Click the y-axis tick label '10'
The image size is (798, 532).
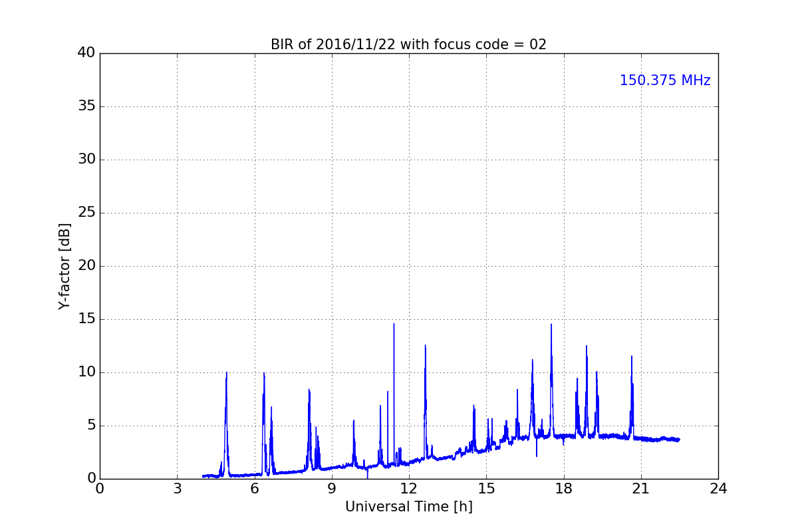tap(86, 372)
